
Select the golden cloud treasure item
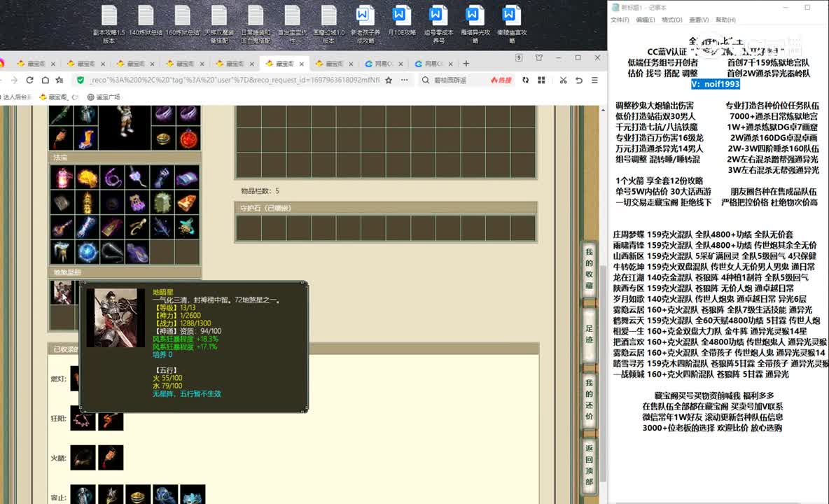coord(87,178)
